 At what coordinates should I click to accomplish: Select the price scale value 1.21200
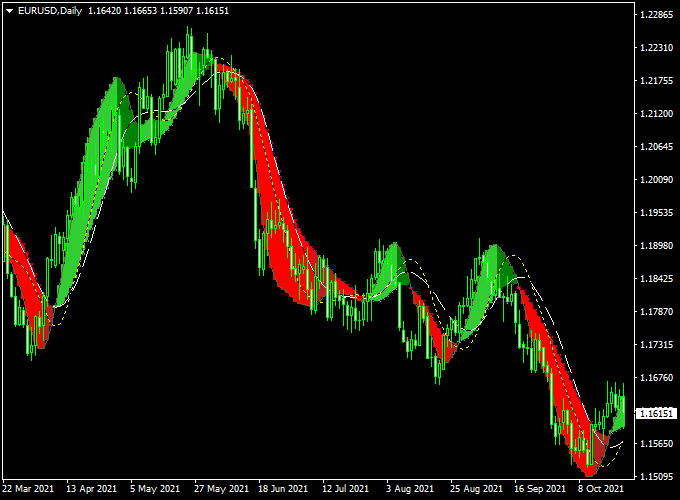657,114
